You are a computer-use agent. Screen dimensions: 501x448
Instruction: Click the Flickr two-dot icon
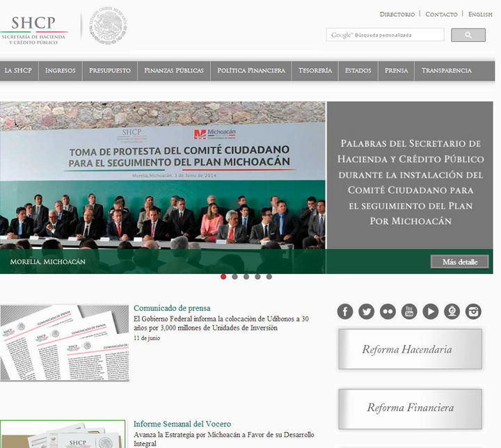(x=388, y=312)
